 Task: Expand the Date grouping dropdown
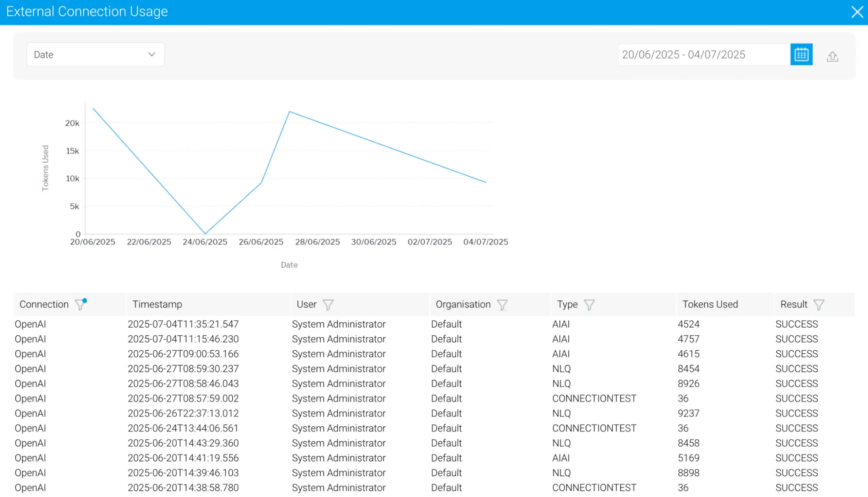95,55
